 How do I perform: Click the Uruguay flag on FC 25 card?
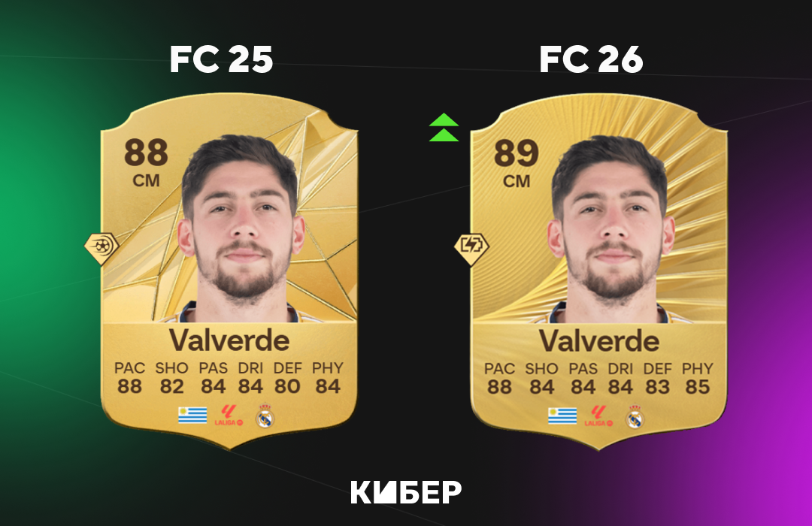coord(192,416)
